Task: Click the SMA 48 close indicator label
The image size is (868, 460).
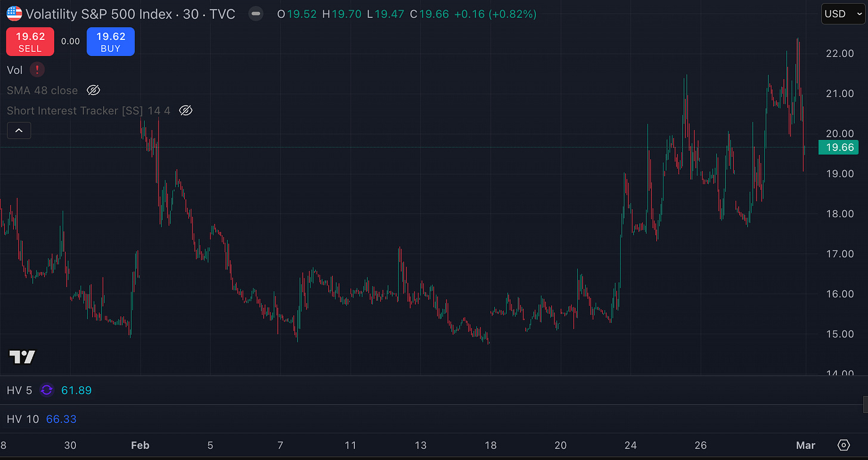Action: coord(42,91)
